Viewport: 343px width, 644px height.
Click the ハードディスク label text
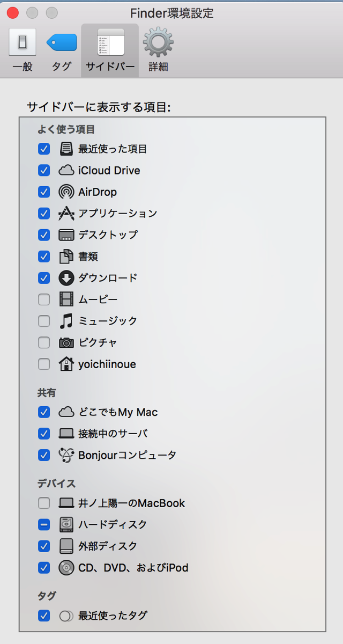(x=113, y=524)
